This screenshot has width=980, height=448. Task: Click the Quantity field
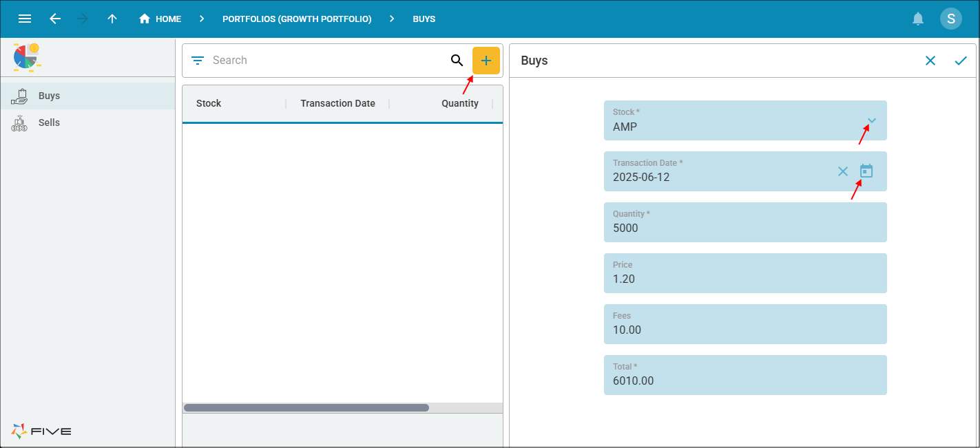click(745, 222)
